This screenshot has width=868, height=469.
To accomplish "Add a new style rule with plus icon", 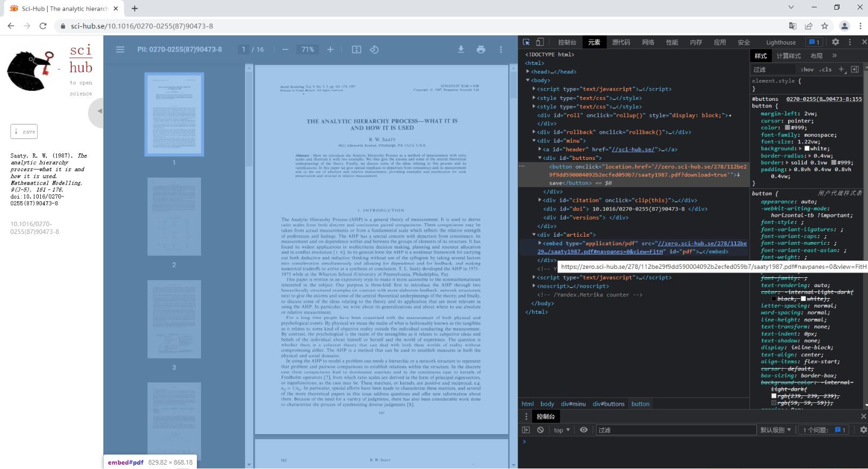I will pyautogui.click(x=841, y=69).
